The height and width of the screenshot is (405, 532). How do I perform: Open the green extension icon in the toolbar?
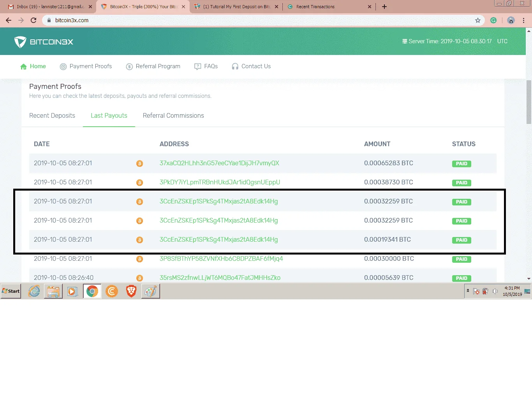click(493, 20)
